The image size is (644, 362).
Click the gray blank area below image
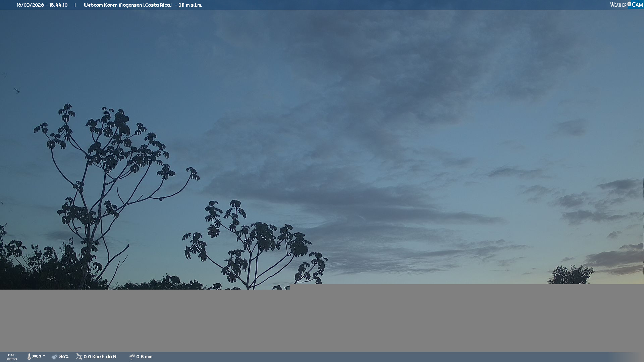click(322, 320)
